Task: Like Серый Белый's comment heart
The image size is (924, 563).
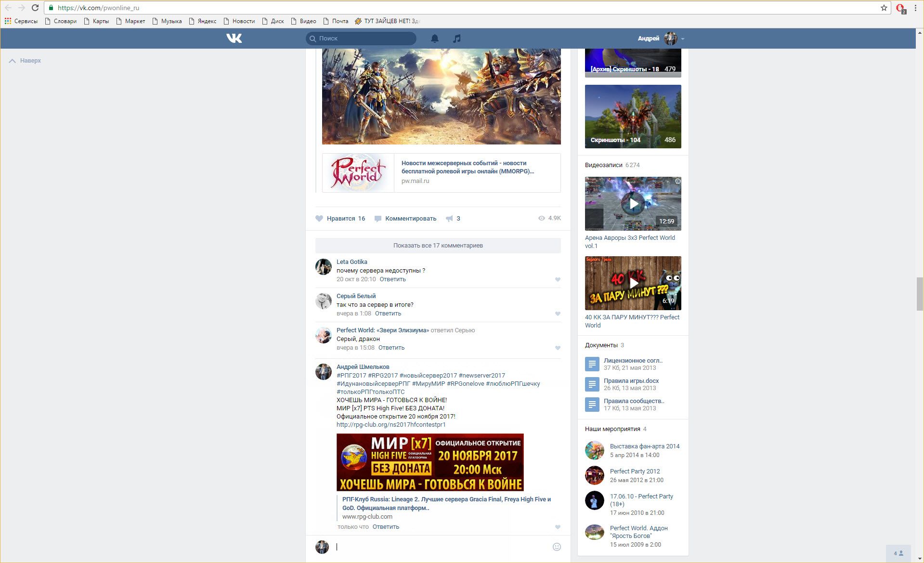Action: tap(558, 314)
